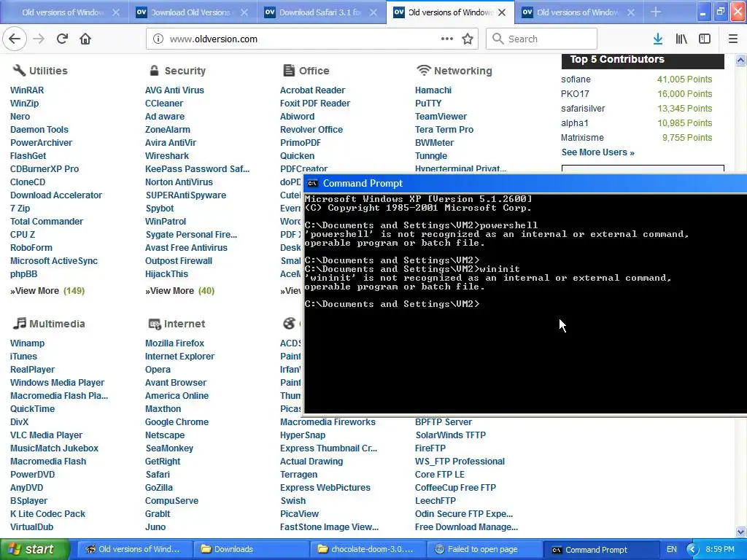This screenshot has height=560, width=747.
Task: Switch to Download Safari 3.1 tab
Action: pos(320,12)
